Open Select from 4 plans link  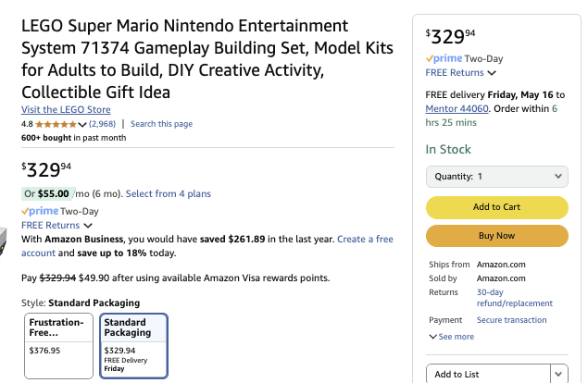coord(169,193)
